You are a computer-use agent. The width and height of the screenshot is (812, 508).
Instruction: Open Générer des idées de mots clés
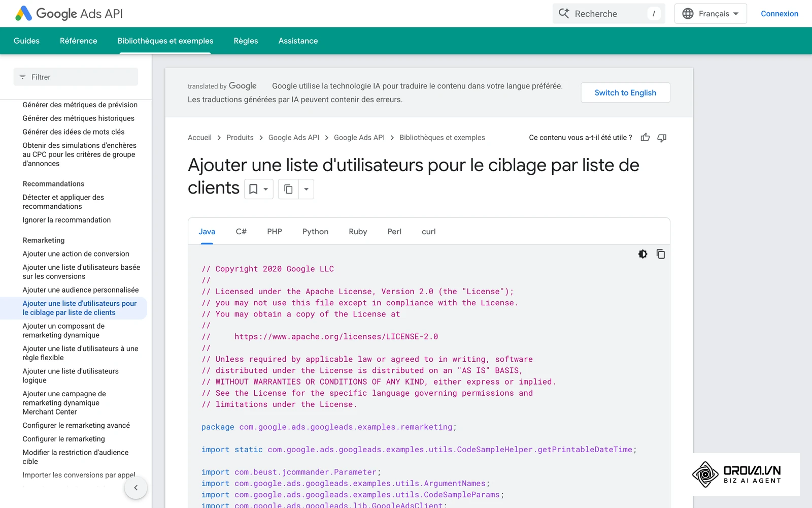click(74, 132)
